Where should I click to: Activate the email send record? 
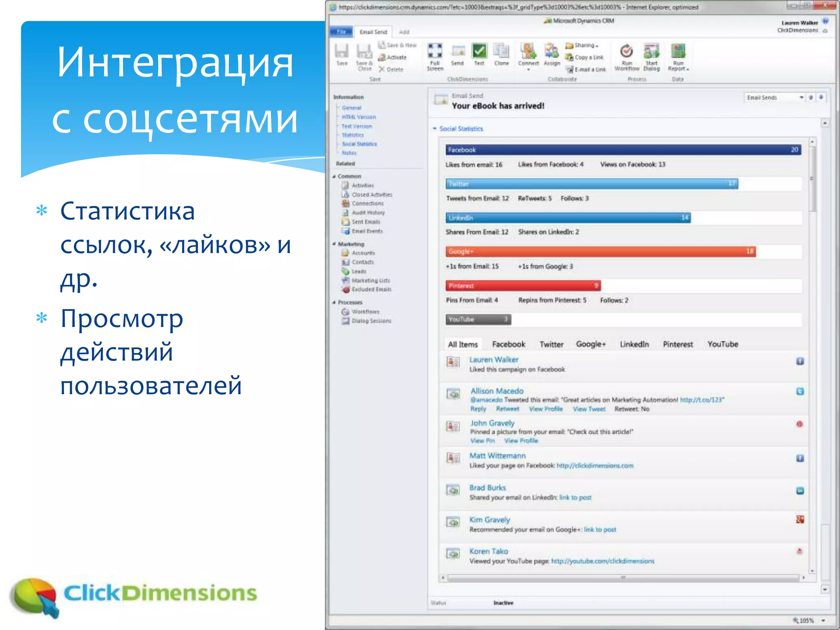[393, 57]
